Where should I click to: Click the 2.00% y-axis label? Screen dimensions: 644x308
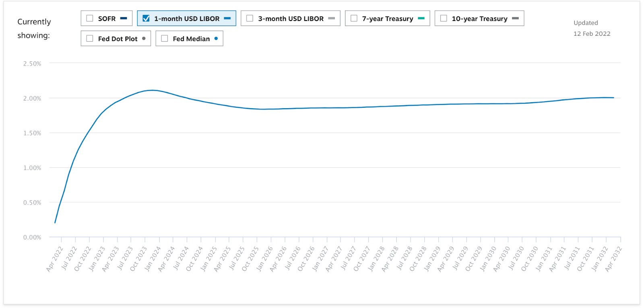coord(32,99)
